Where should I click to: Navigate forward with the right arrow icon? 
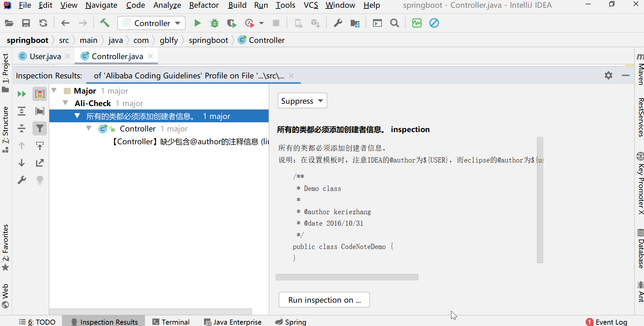[83, 23]
